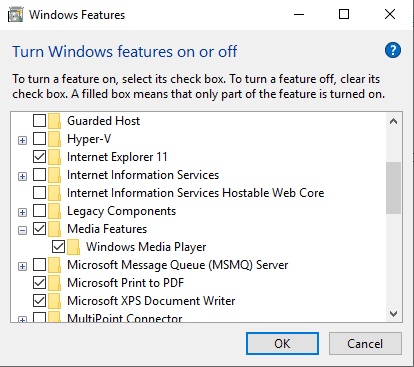This screenshot has height=367, width=414.
Task: Select the Legacy Components folder icon
Action: 54,211
